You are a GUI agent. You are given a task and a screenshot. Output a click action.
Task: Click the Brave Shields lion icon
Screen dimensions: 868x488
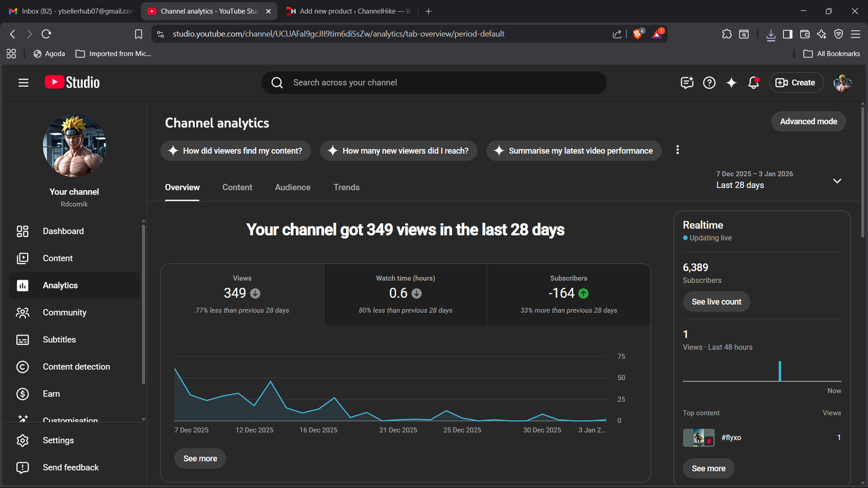pyautogui.click(x=638, y=34)
